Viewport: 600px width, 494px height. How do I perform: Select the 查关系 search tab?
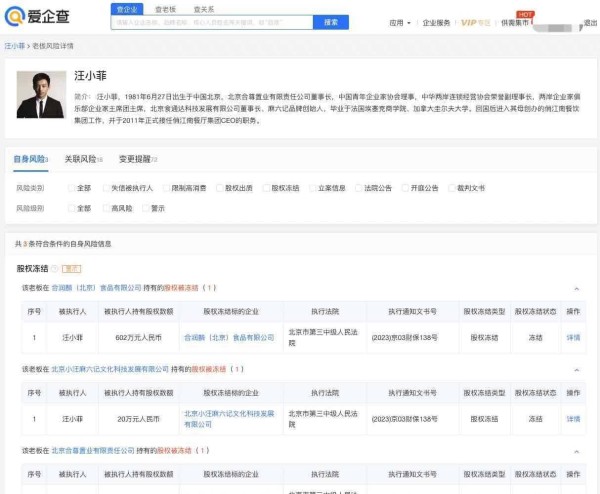[x=204, y=9]
